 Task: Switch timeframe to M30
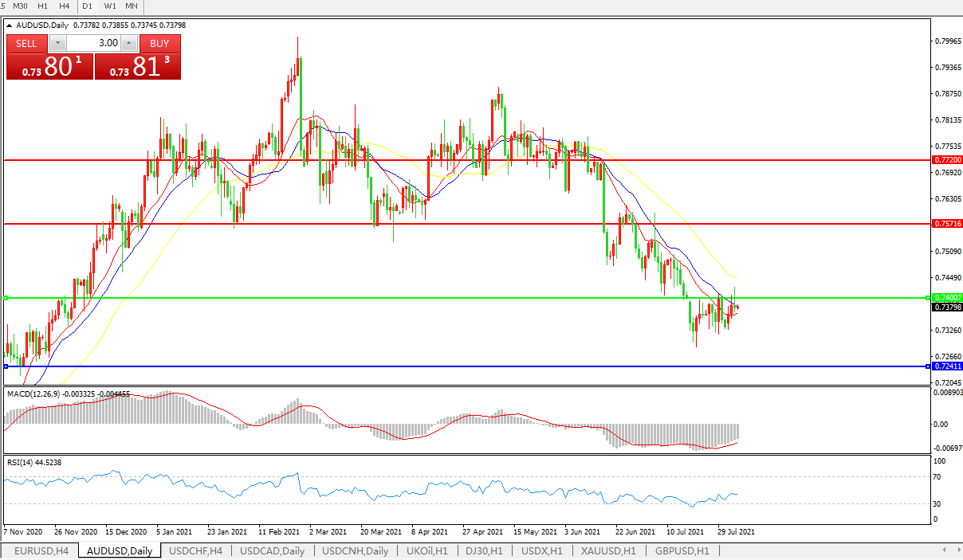coord(20,6)
